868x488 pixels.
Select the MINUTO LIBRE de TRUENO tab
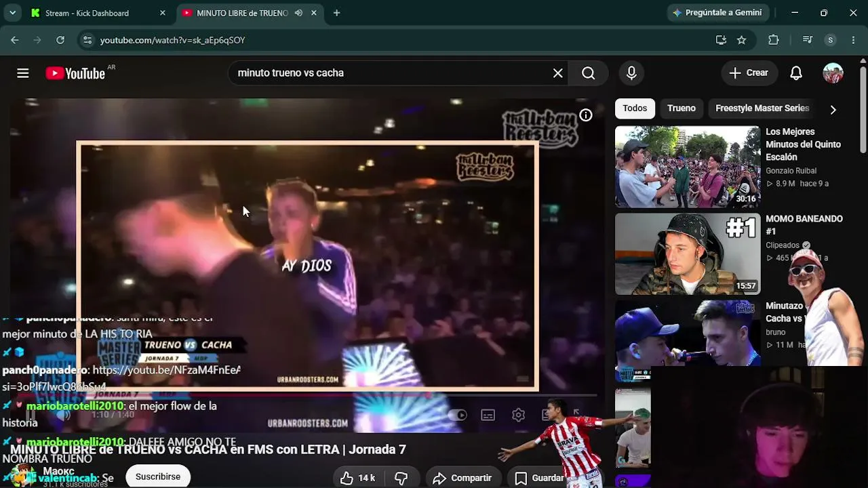tap(251, 13)
